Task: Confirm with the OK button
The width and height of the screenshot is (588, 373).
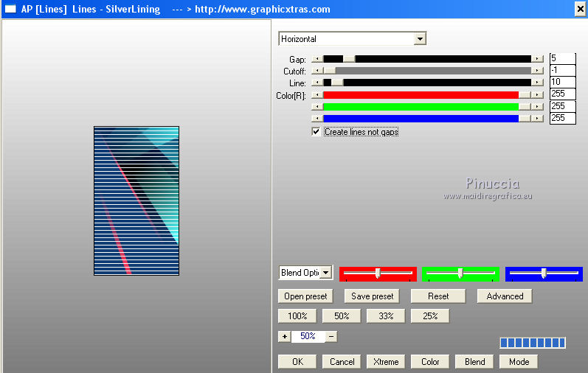Action: coord(297,362)
